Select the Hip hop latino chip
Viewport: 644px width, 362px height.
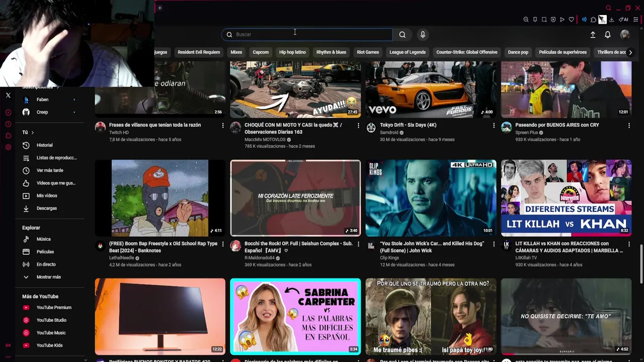[x=292, y=52]
